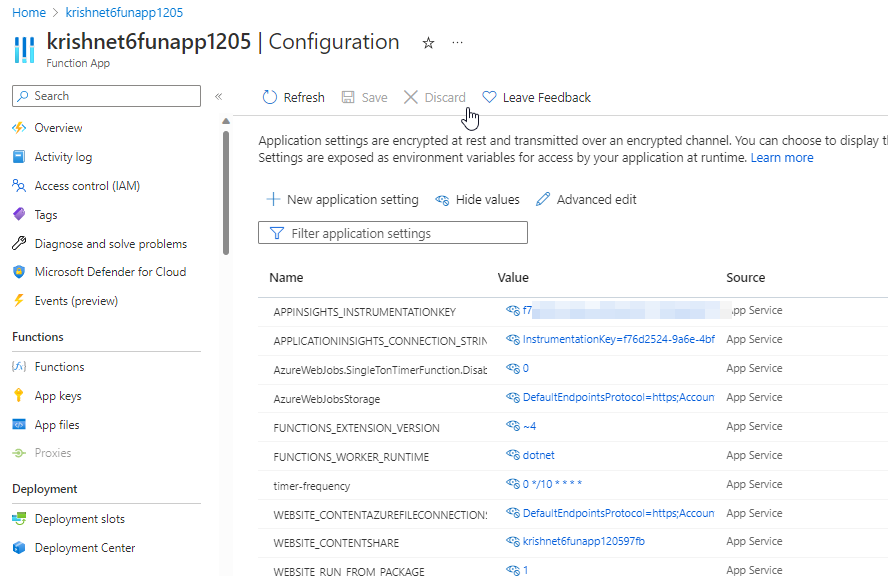Click the Search box in the sidebar

pyautogui.click(x=106, y=96)
